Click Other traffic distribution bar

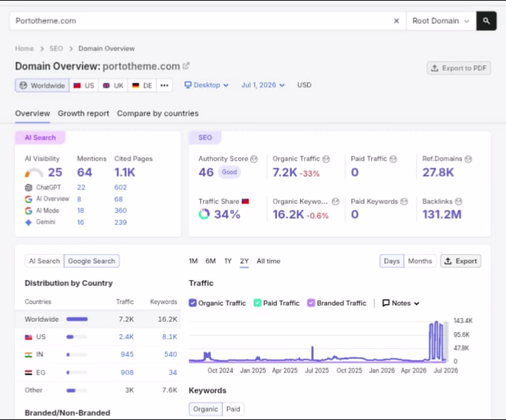[x=77, y=390]
